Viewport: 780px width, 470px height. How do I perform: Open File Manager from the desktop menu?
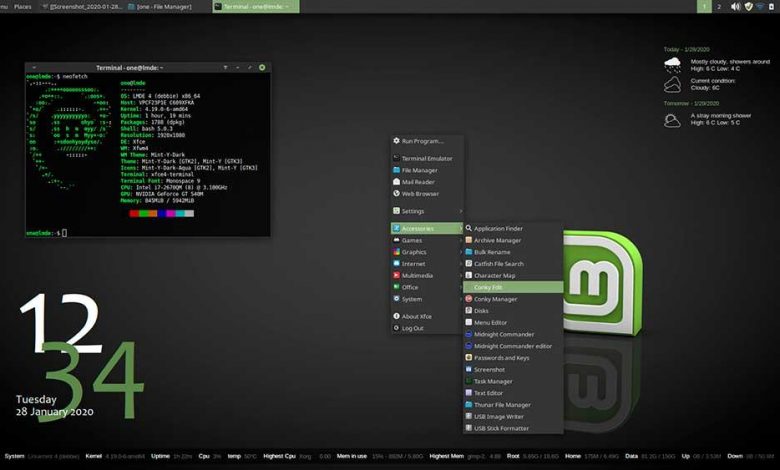click(x=427, y=170)
